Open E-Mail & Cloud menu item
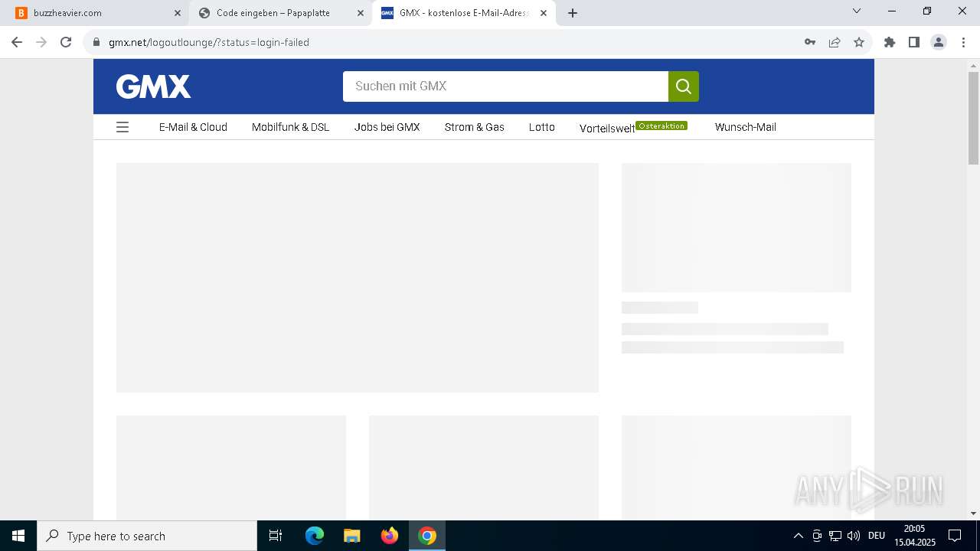The width and height of the screenshot is (980, 551). (193, 127)
